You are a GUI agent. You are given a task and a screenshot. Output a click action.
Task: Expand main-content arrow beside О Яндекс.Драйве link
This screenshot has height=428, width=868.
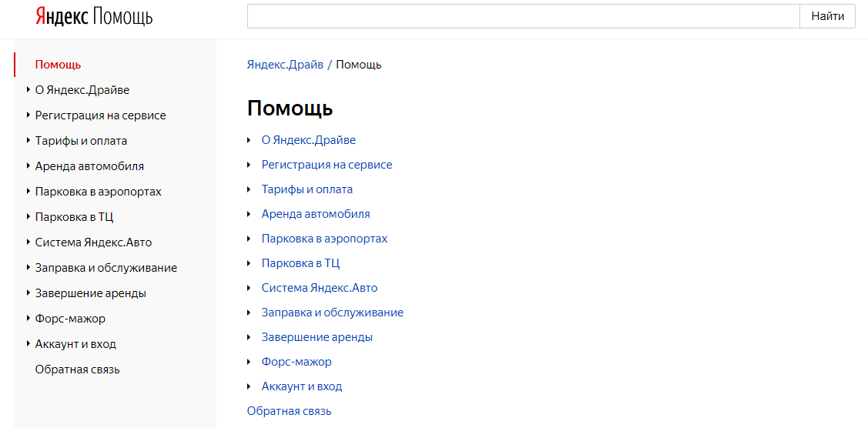[x=250, y=140]
